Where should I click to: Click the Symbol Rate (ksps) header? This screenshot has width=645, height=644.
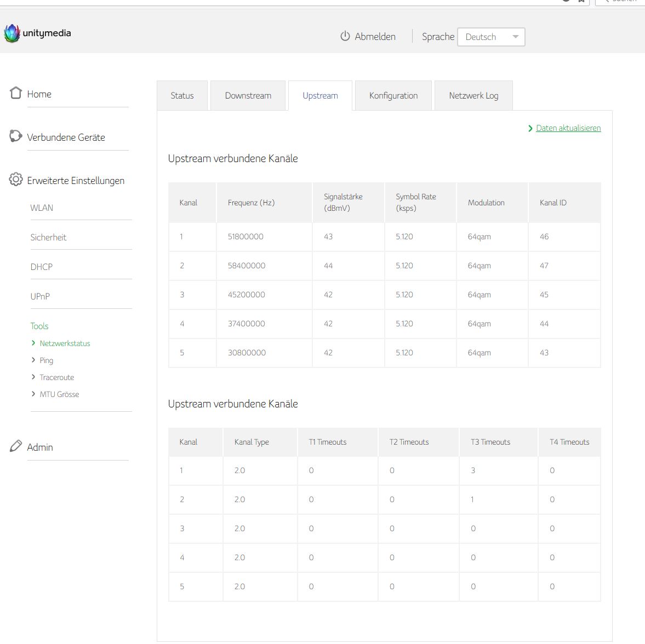(x=416, y=202)
